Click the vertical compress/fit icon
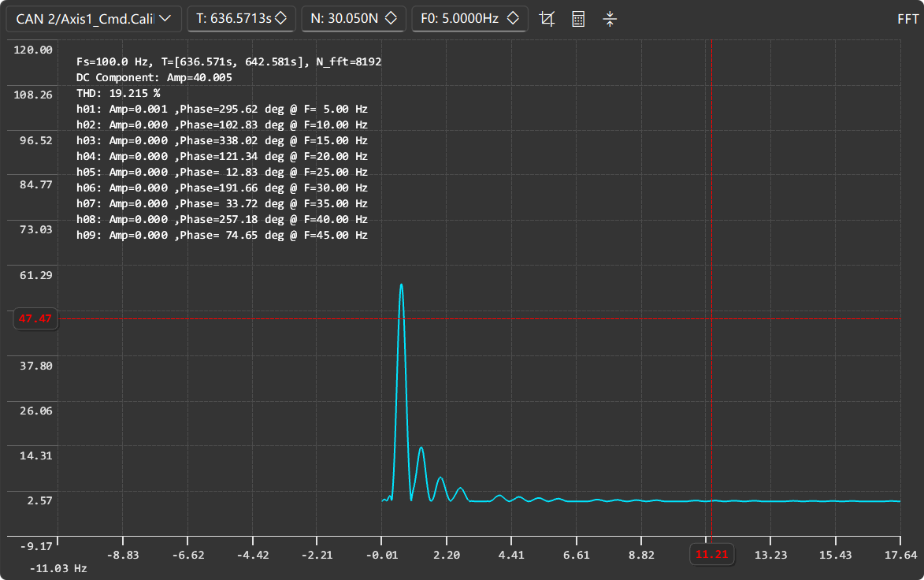924x580 pixels. click(610, 19)
